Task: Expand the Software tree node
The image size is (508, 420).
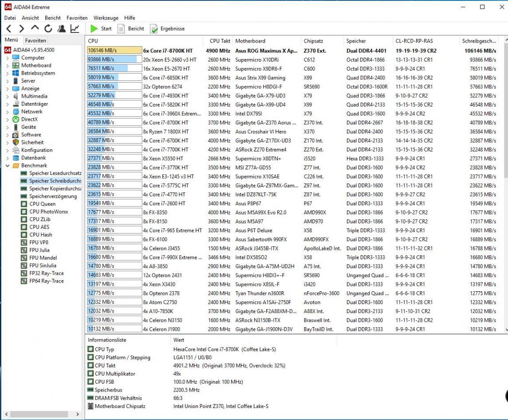Action: pos(8,135)
